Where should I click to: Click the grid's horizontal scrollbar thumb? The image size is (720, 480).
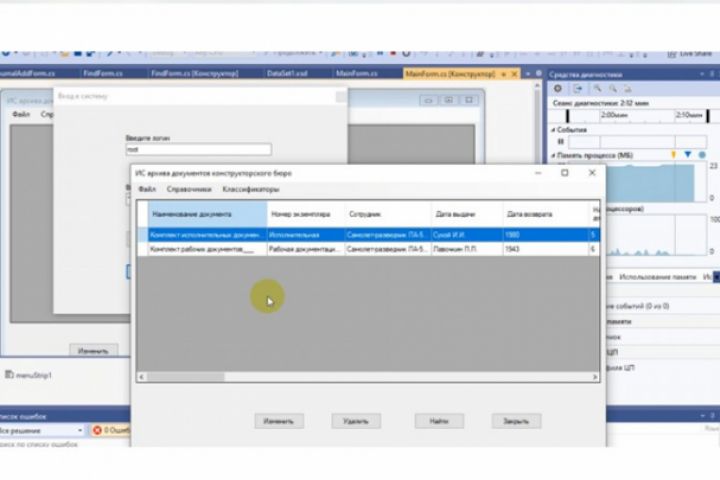click(x=186, y=377)
